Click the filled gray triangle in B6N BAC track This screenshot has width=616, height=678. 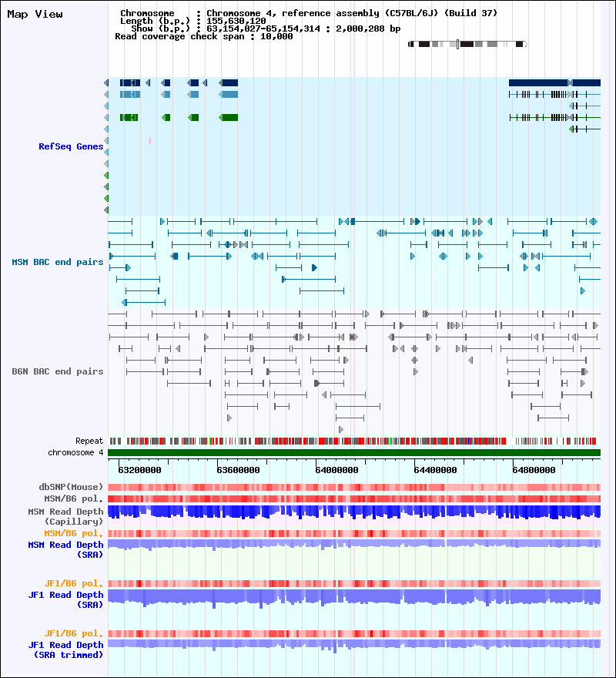click(317, 383)
